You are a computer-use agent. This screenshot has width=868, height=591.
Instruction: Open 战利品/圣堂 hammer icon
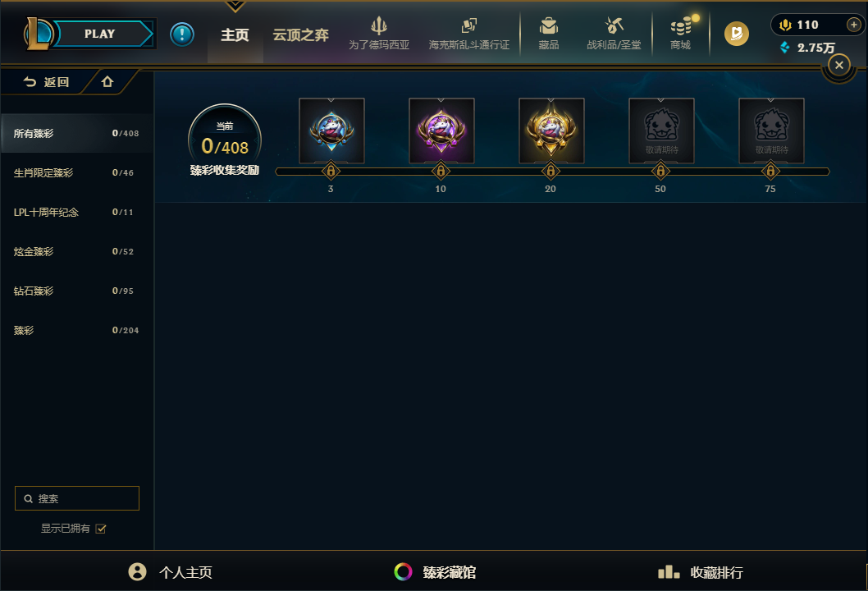(614, 25)
